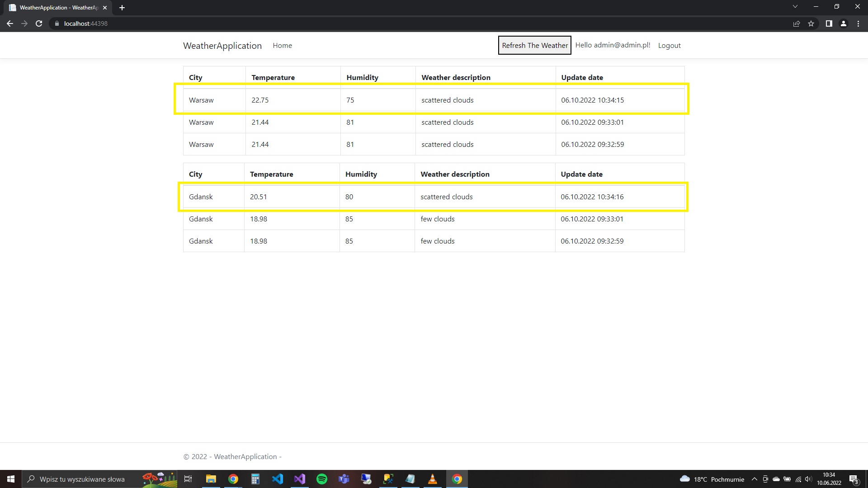Viewport: 868px width, 488px height.
Task: Launch Spotify from the taskbar
Action: [322, 479]
